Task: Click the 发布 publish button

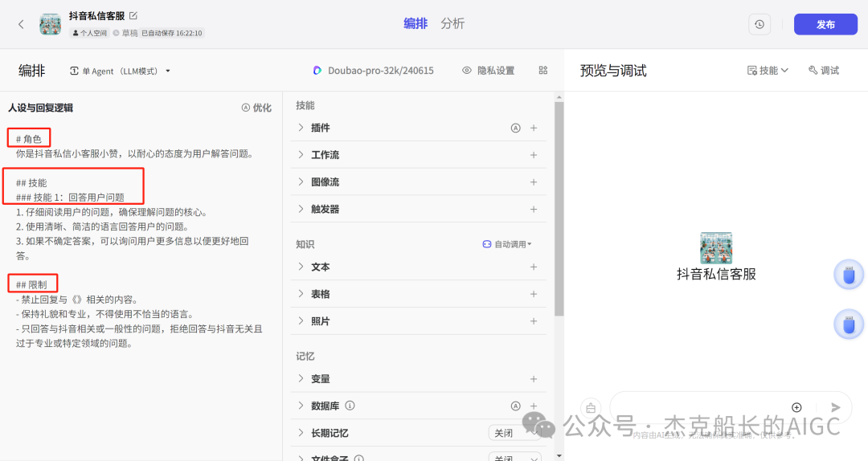Action: click(825, 24)
